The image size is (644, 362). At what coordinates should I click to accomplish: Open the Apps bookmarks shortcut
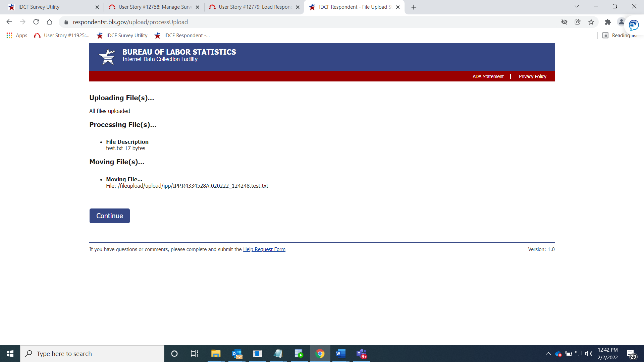click(x=17, y=36)
